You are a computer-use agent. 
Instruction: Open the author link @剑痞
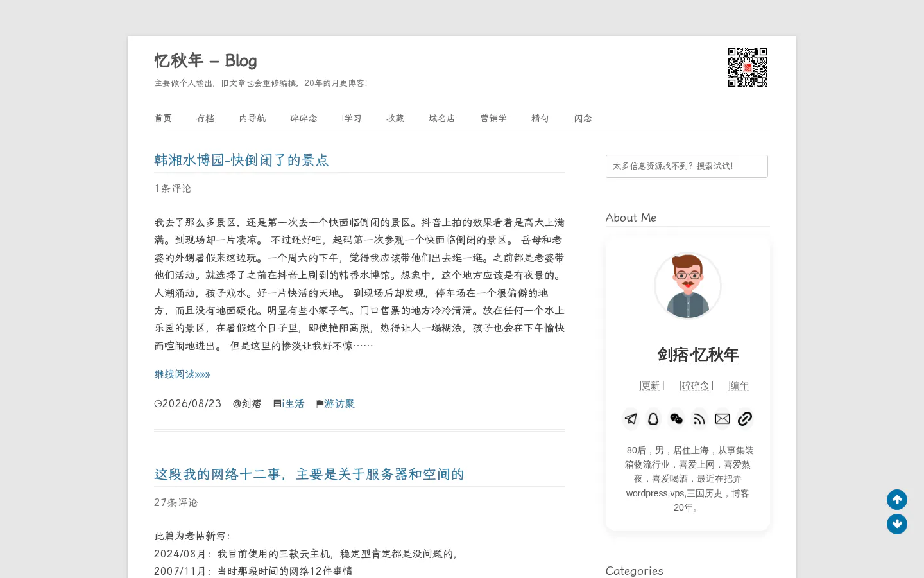coord(247,404)
